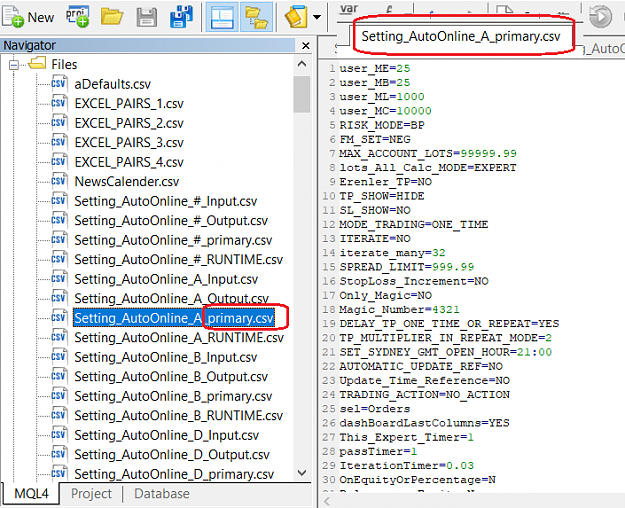Click csv icon beside Setting_AutoOnline_D_Output.csv
This screenshot has height=508, width=625.
coord(59,455)
